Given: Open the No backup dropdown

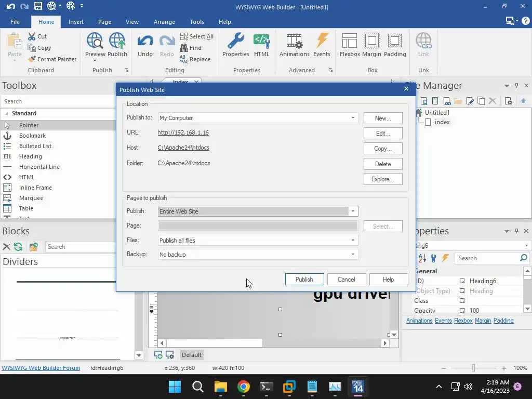Looking at the screenshot, I should 353,255.
